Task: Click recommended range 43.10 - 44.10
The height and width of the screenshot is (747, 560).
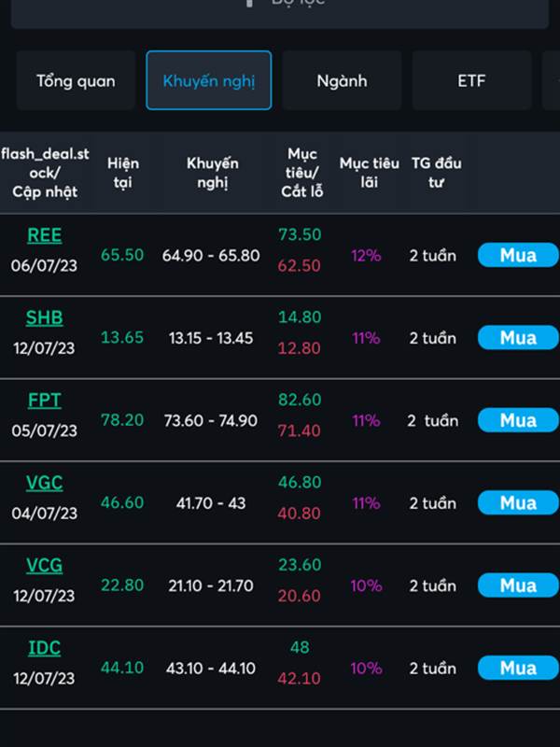Action: [x=211, y=668]
